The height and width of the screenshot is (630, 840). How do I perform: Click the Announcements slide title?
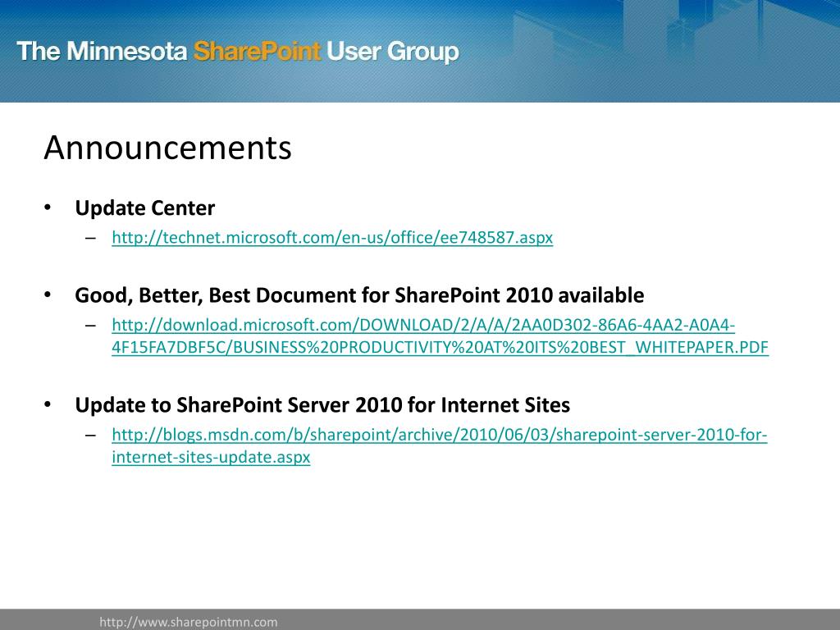[x=167, y=148]
